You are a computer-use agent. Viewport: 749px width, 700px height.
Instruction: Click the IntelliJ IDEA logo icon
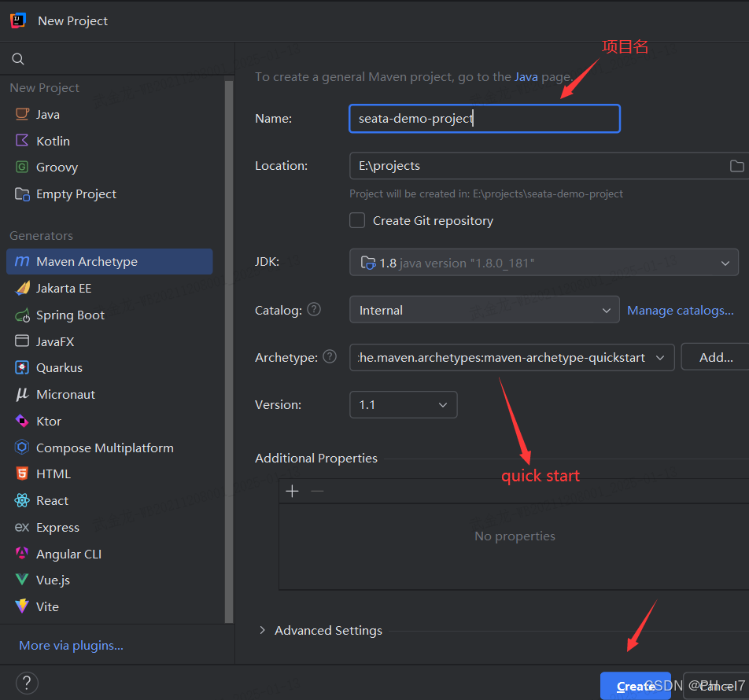click(x=17, y=20)
